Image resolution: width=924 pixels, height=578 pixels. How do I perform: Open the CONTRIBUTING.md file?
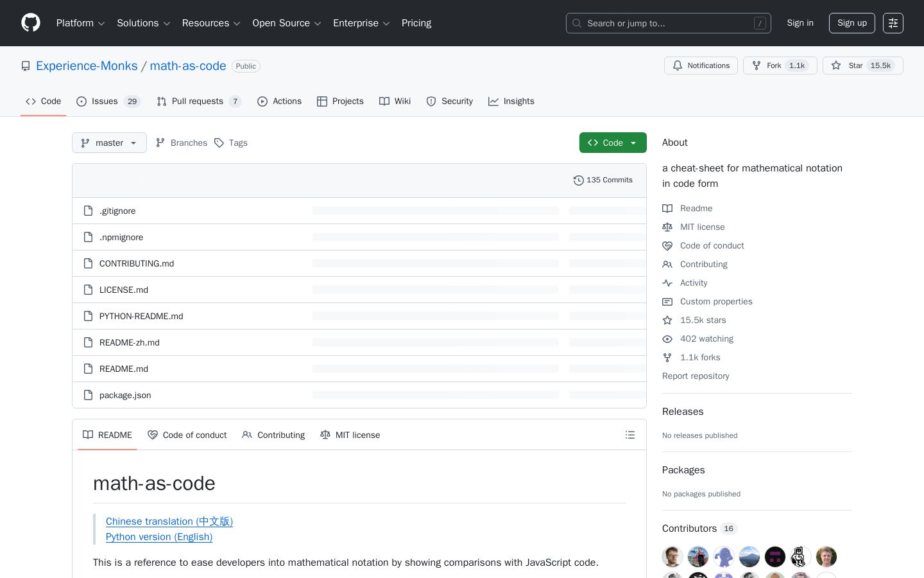pyautogui.click(x=137, y=263)
